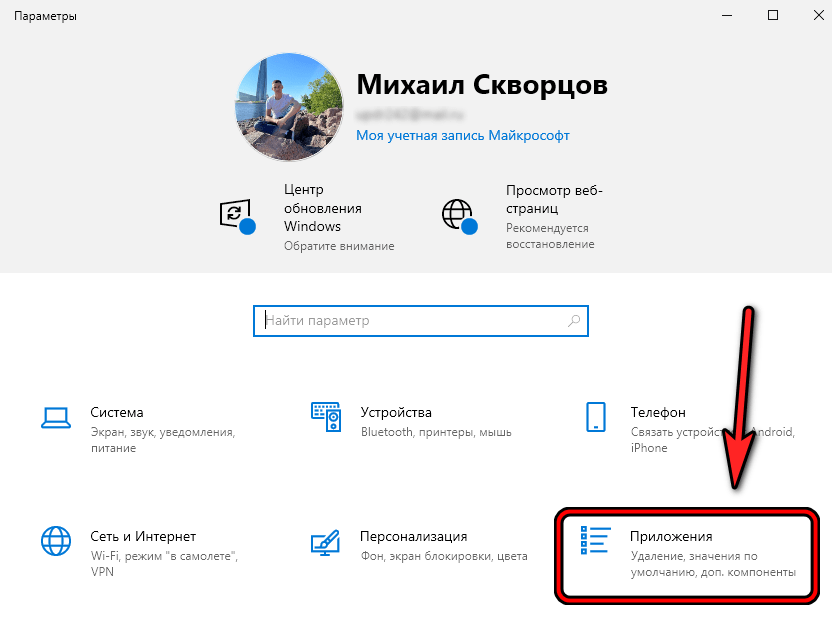Click the Сеть и Интернет globe icon

coord(56,540)
